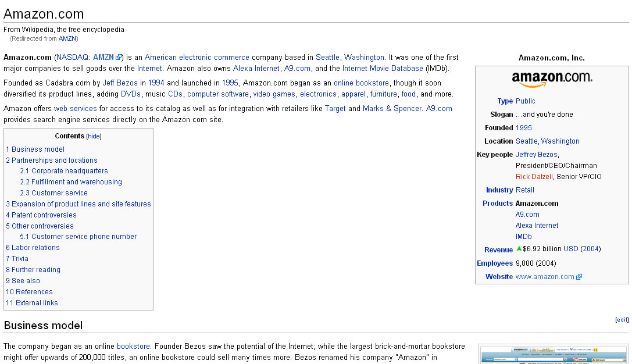Screen dimensions: 632x364
Task: Open the Type label link
Action: point(505,101)
